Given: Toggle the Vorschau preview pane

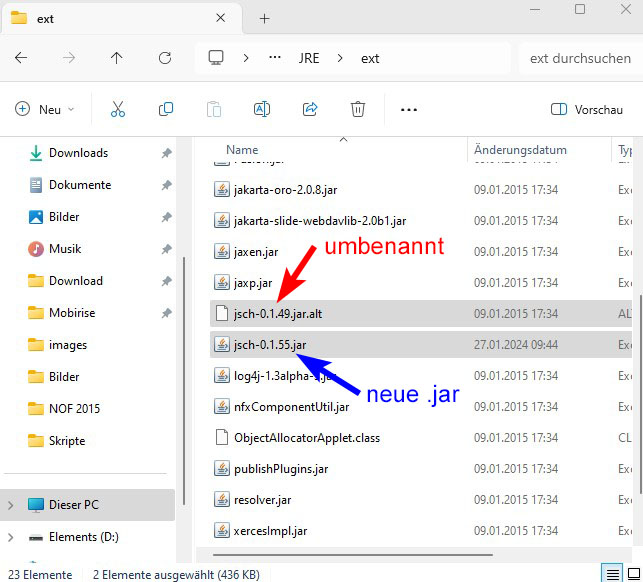Looking at the screenshot, I should [587, 110].
